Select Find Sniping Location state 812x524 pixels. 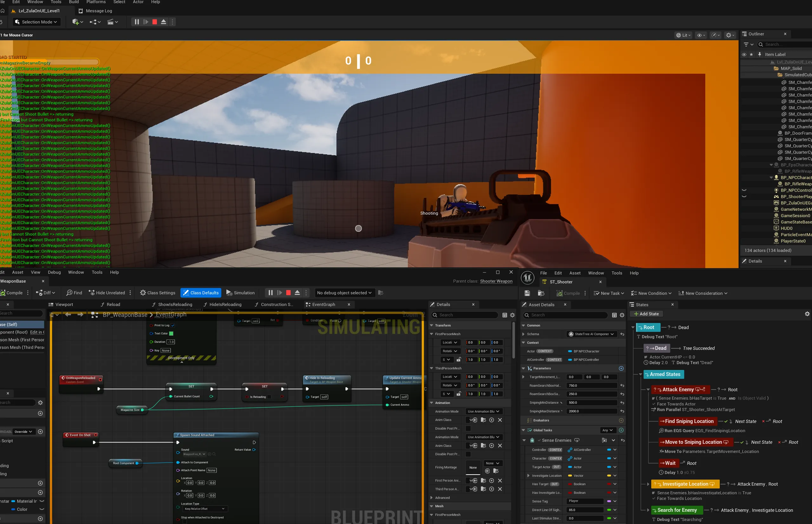688,421
